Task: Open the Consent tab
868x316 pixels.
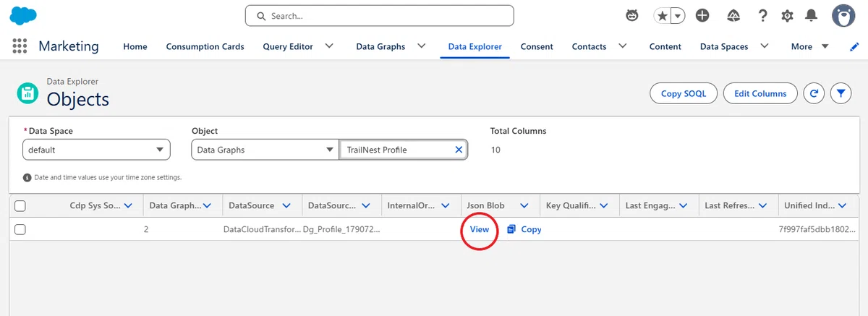Action: tap(537, 46)
